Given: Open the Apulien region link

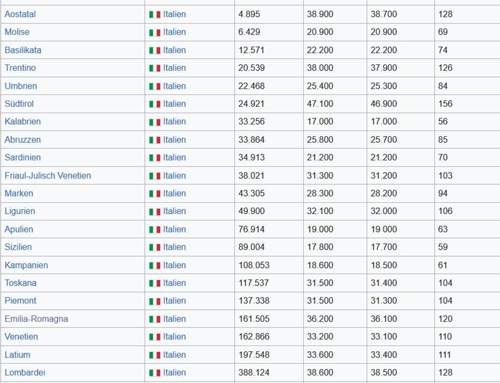Looking at the screenshot, I should (x=19, y=229).
